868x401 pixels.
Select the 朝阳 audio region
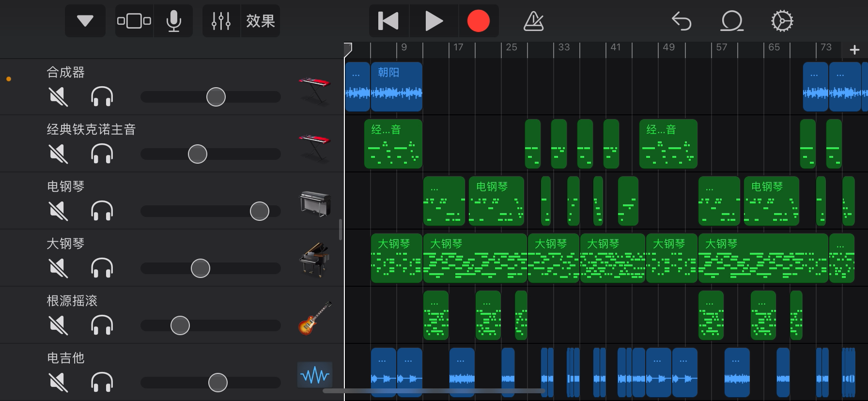coord(397,87)
